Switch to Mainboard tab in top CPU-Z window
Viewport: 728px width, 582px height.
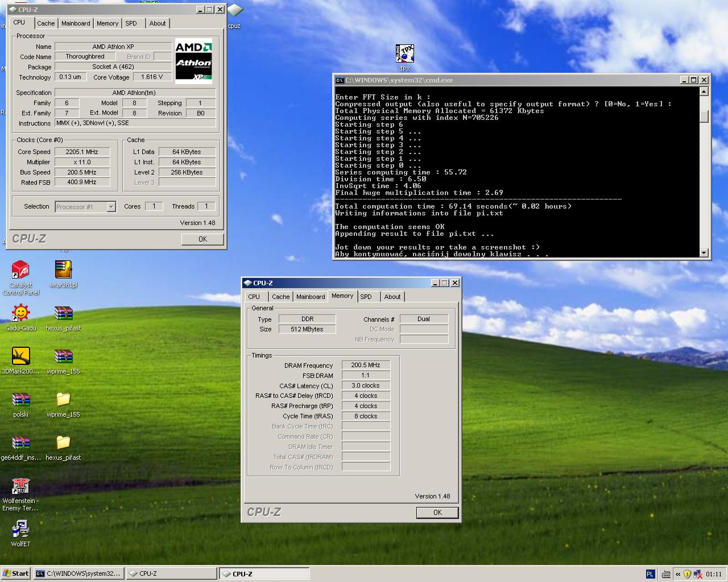(76, 23)
